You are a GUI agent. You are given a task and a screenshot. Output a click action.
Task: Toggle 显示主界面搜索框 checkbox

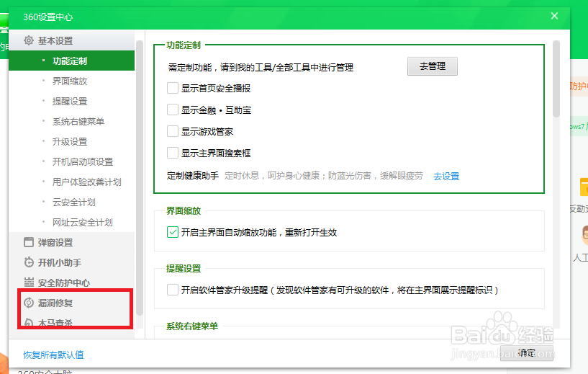click(173, 153)
